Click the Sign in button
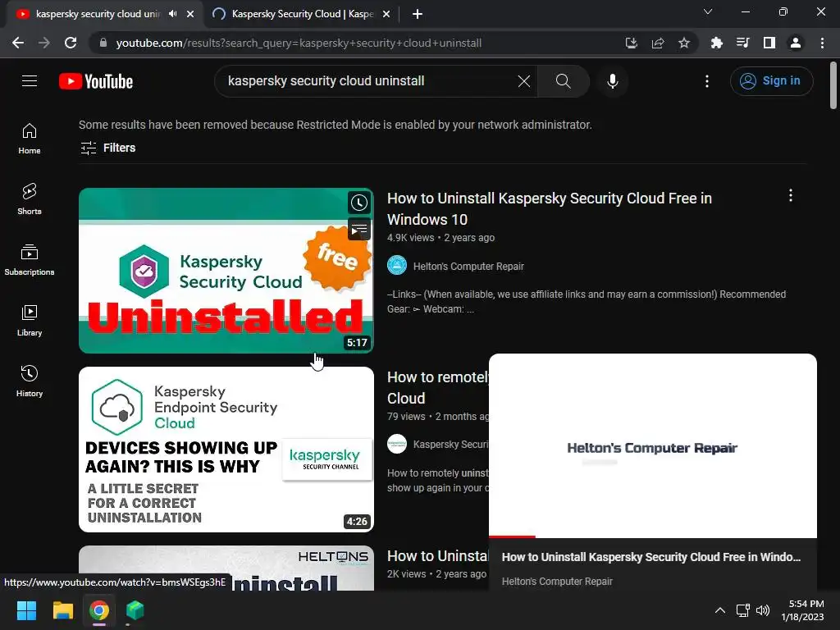Image resolution: width=840 pixels, height=630 pixels. [771, 81]
